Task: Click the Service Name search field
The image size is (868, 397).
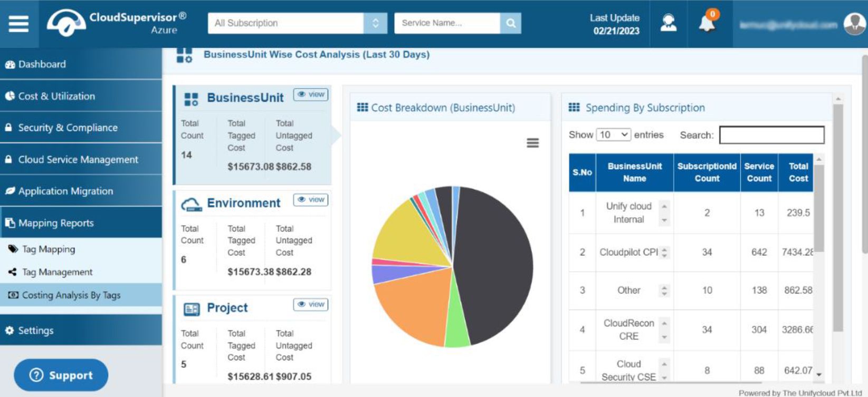Action: 447,23
